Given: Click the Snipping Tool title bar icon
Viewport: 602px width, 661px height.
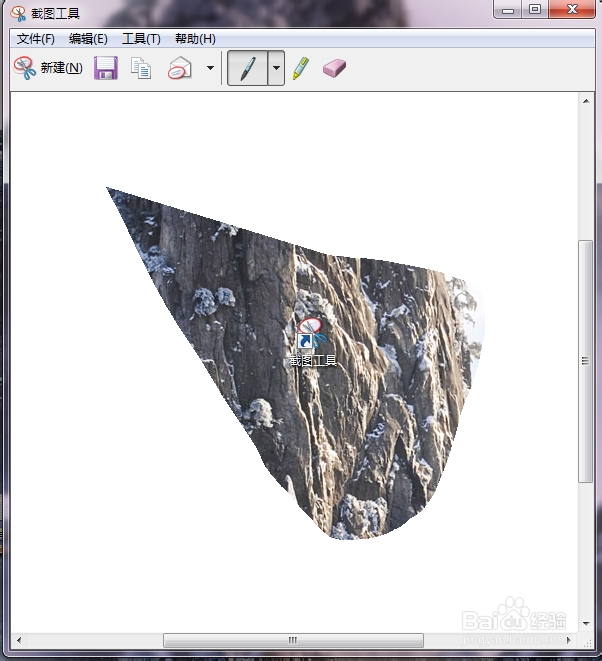Looking at the screenshot, I should click(x=19, y=13).
